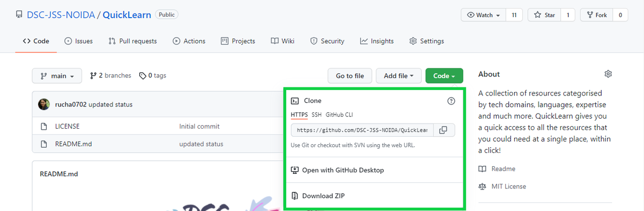Fork the QuickLearn repository

pyautogui.click(x=597, y=15)
